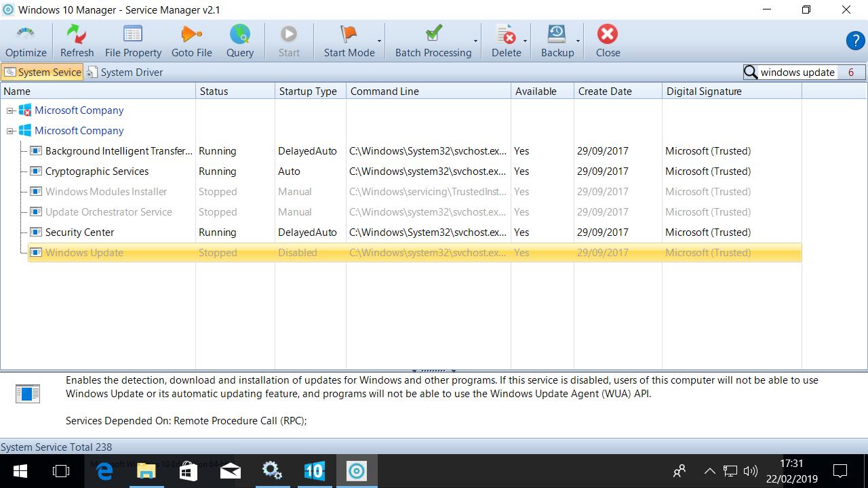Click "System Service Total 238" in the status bar

pos(56,447)
